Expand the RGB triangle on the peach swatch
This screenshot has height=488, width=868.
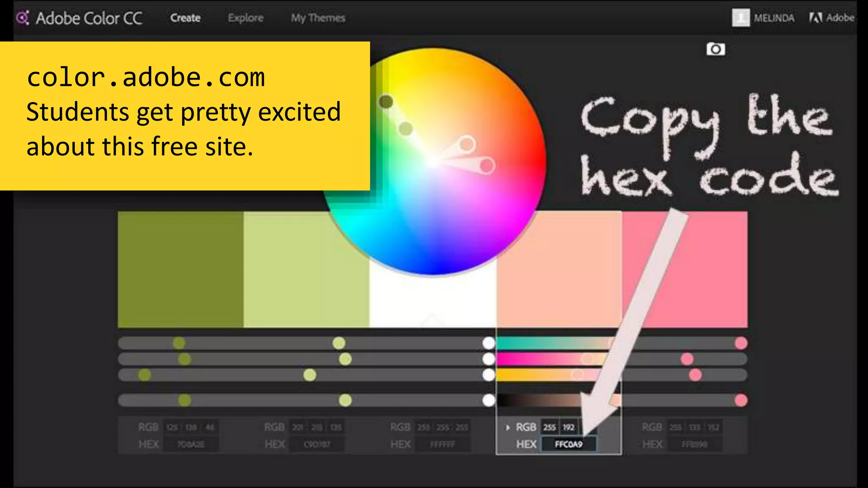507,427
